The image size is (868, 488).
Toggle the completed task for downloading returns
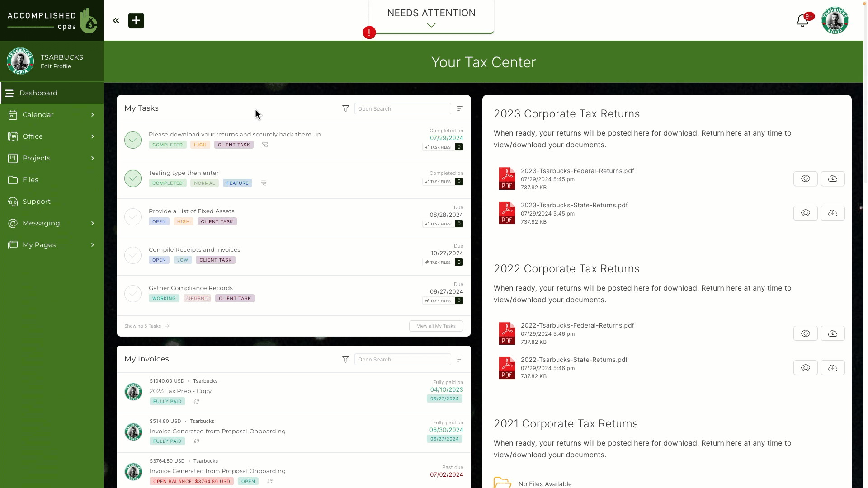(x=133, y=140)
